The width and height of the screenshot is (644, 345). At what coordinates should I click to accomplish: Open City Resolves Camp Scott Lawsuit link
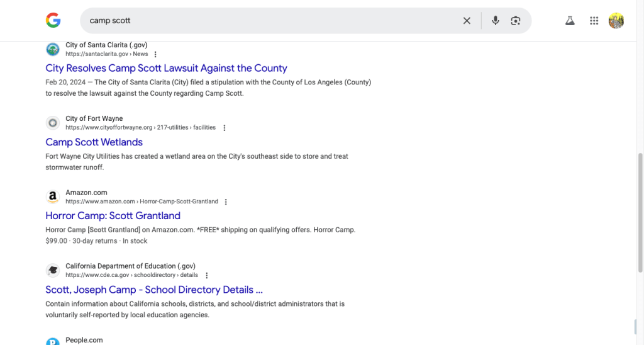(166, 68)
